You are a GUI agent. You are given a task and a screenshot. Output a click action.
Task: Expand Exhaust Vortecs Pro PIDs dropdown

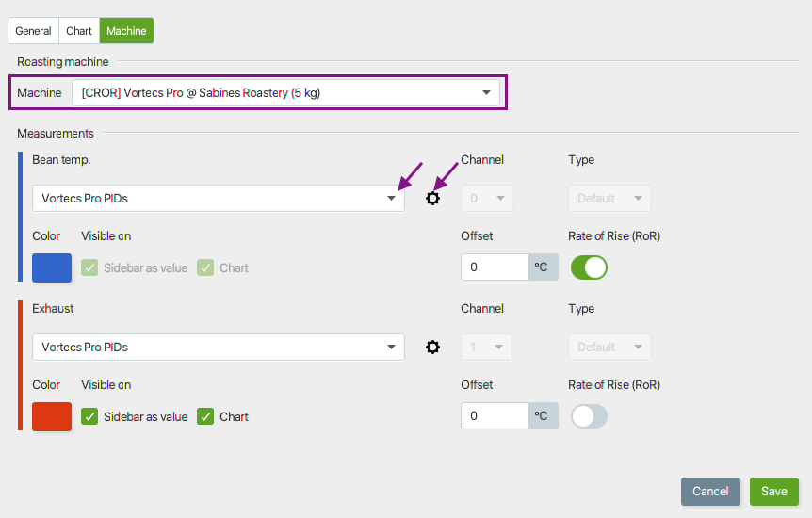point(219,347)
